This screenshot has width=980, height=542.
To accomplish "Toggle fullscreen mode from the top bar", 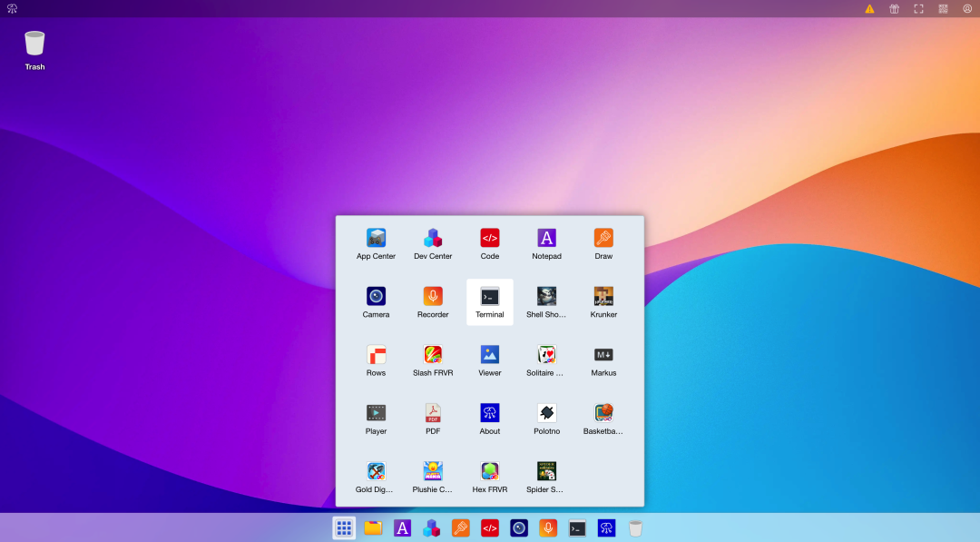I will pyautogui.click(x=918, y=8).
